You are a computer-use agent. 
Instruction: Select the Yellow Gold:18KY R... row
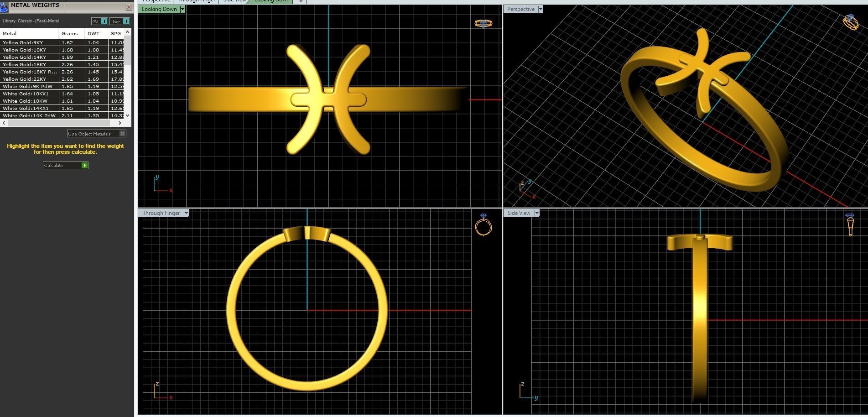click(x=62, y=72)
